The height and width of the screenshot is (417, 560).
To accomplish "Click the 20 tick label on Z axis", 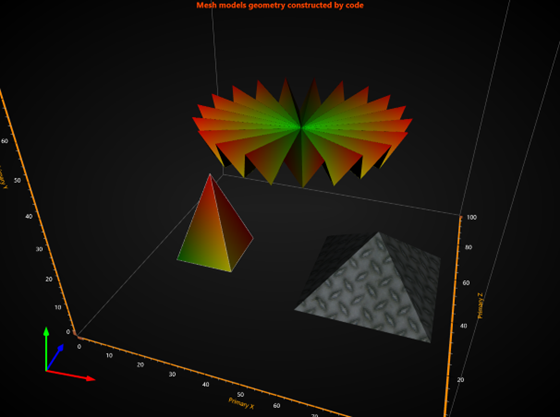I will point(461,380).
